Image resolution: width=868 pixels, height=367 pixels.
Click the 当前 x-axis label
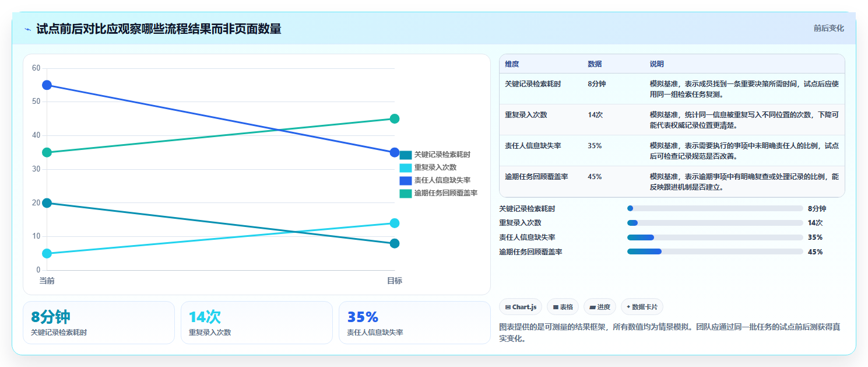(47, 281)
